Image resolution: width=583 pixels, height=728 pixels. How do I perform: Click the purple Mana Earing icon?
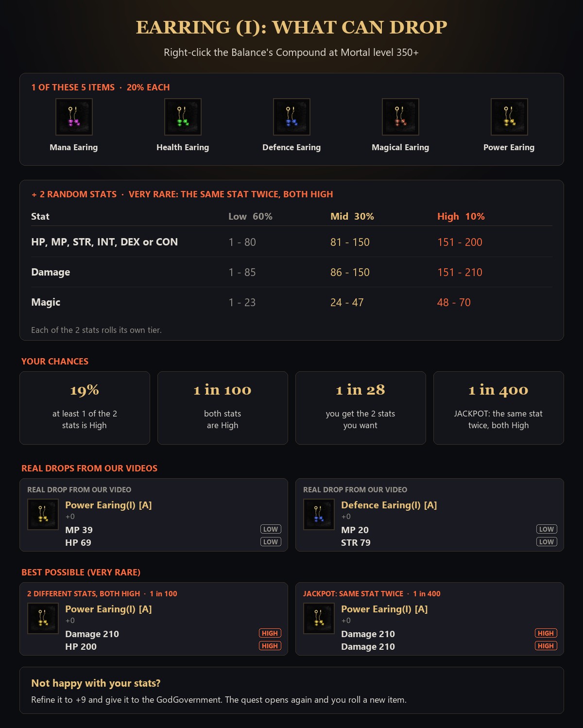click(x=74, y=117)
